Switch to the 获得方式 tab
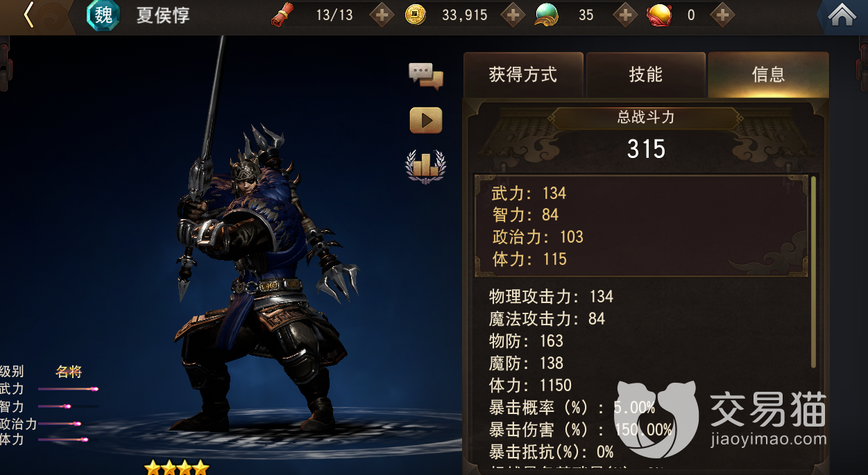868x475 pixels. (x=523, y=75)
